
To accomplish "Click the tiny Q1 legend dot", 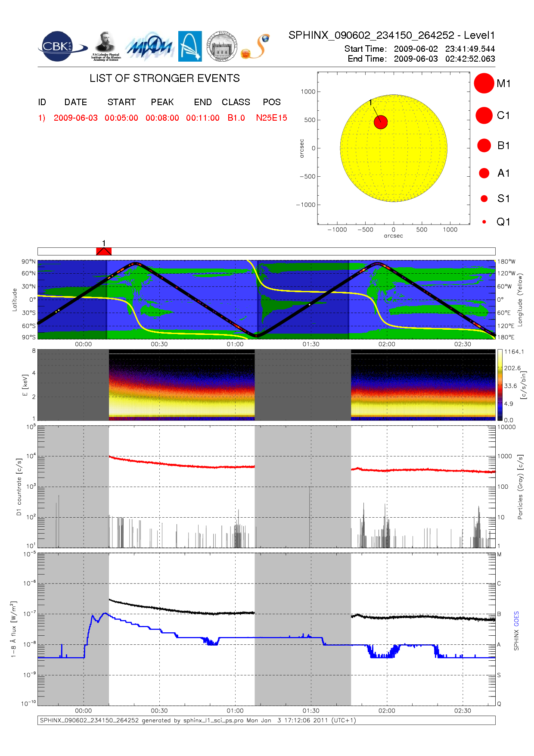I will point(484,222).
